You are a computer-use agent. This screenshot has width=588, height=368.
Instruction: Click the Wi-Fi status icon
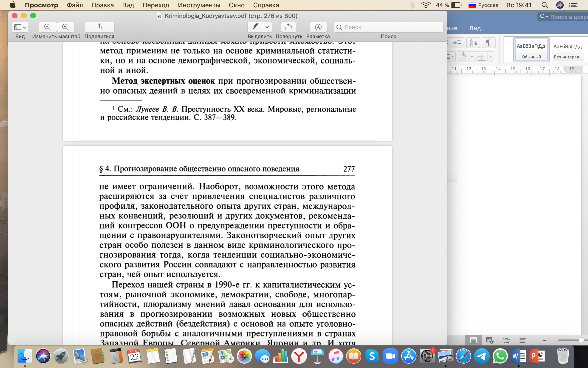pyautogui.click(x=426, y=5)
